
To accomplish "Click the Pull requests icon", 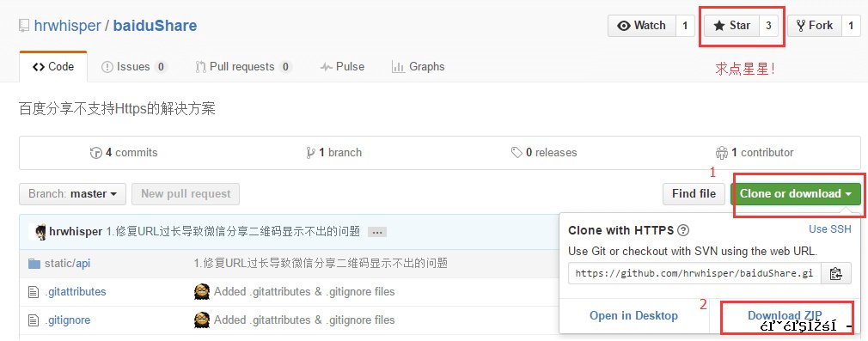I will click(201, 67).
